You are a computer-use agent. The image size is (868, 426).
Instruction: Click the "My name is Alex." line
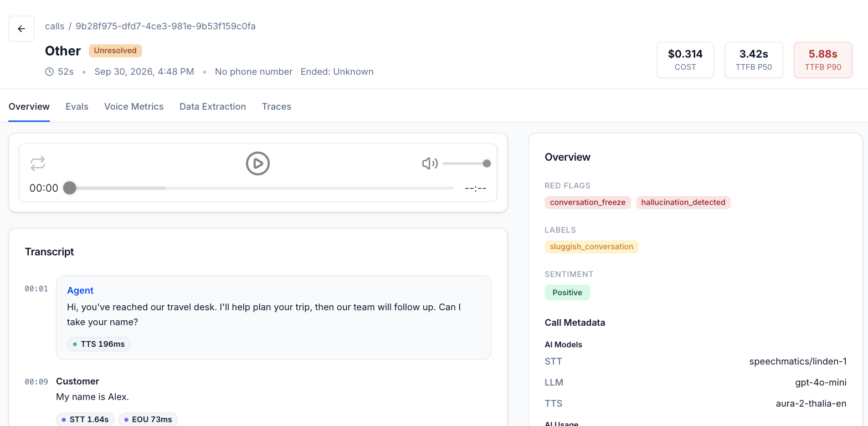93,397
